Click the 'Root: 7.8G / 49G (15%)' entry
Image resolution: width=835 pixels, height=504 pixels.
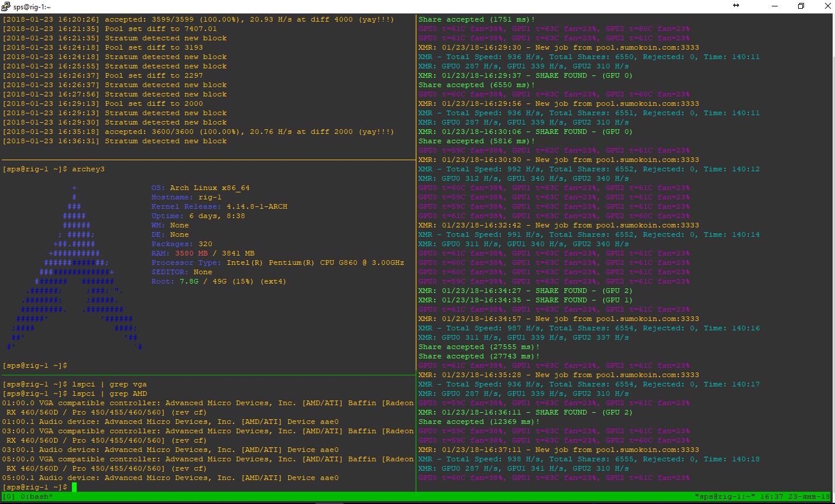pyautogui.click(x=219, y=281)
